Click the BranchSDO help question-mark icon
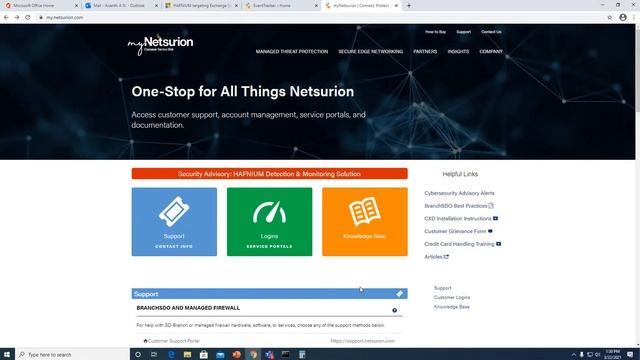The image size is (640, 360). (x=394, y=310)
